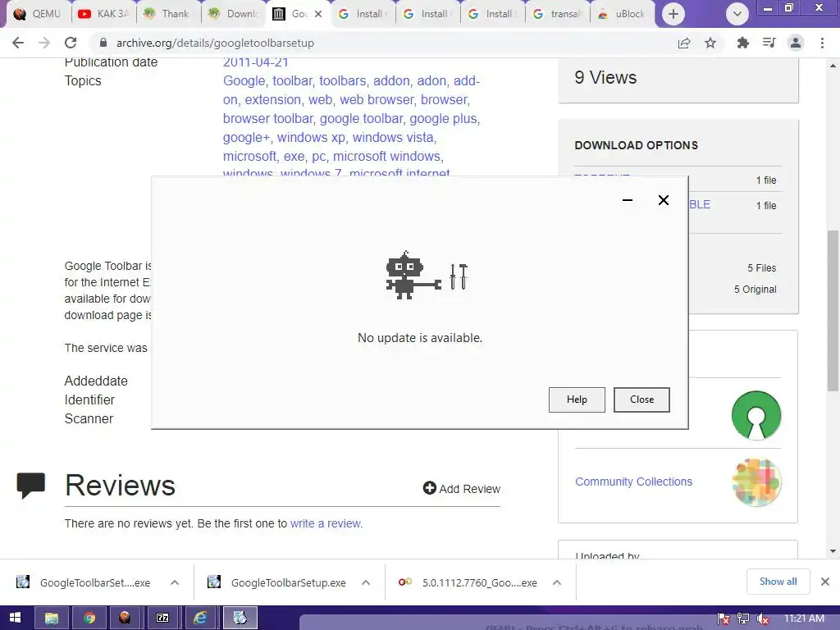
Task: Click the green open source collection icon
Action: coord(756,415)
